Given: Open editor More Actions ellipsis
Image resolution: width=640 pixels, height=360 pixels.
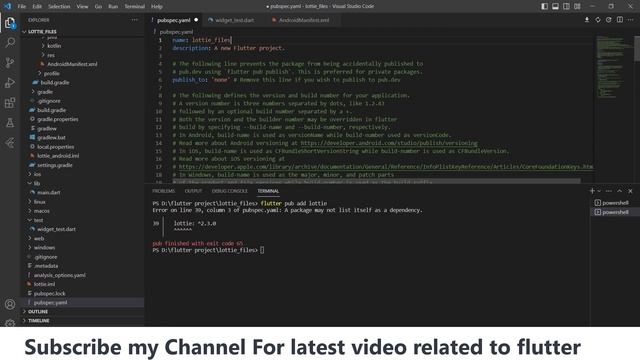Looking at the screenshot, I should pyautogui.click(x=631, y=20).
